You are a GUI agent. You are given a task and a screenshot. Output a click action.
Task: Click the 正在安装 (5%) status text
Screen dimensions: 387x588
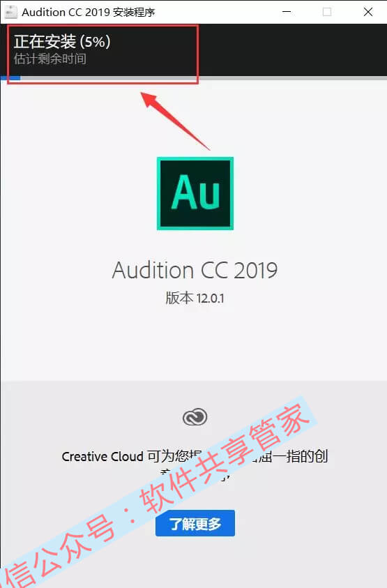click(62, 42)
